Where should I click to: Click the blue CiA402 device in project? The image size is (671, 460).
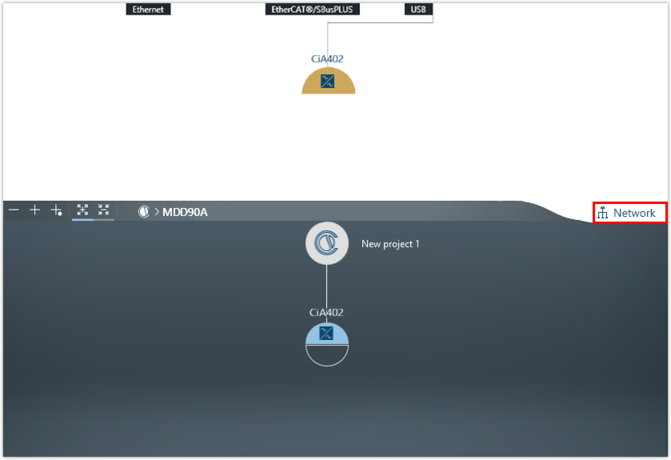click(327, 334)
